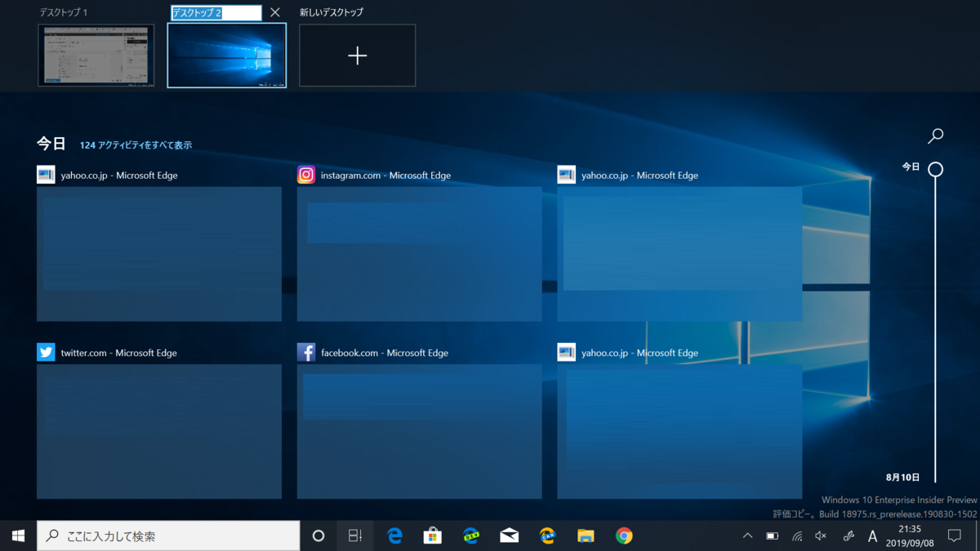Click the Facebook logo icon

pos(306,352)
